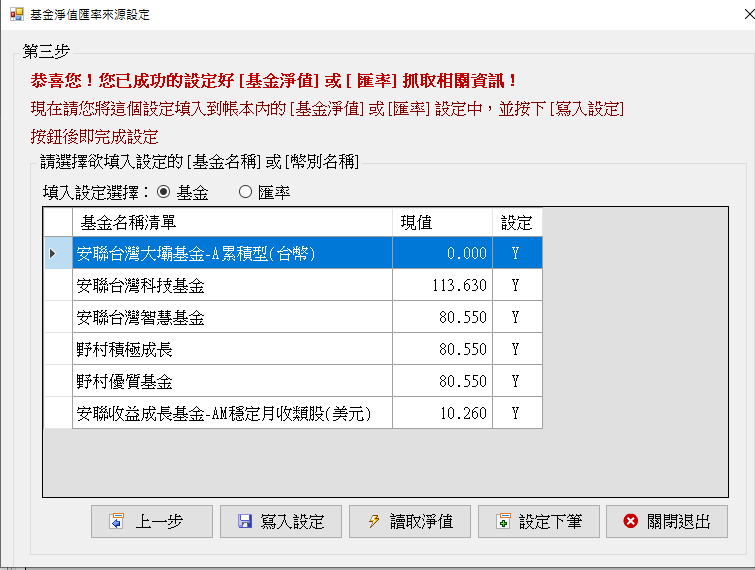
Task: Click Y setting cell of 野村積極成長
Action: pos(518,349)
